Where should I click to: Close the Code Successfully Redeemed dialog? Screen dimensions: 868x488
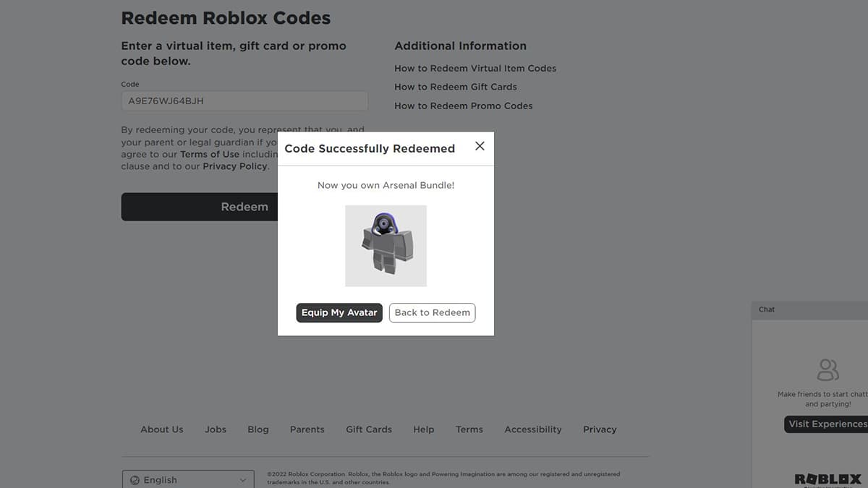tap(480, 146)
